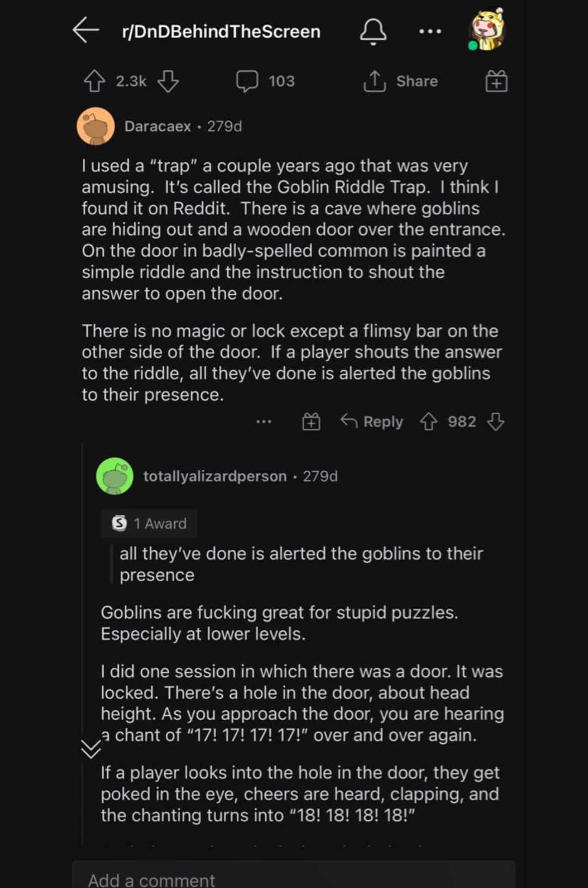Downvote Daracaex's comment beside 982

(495, 422)
